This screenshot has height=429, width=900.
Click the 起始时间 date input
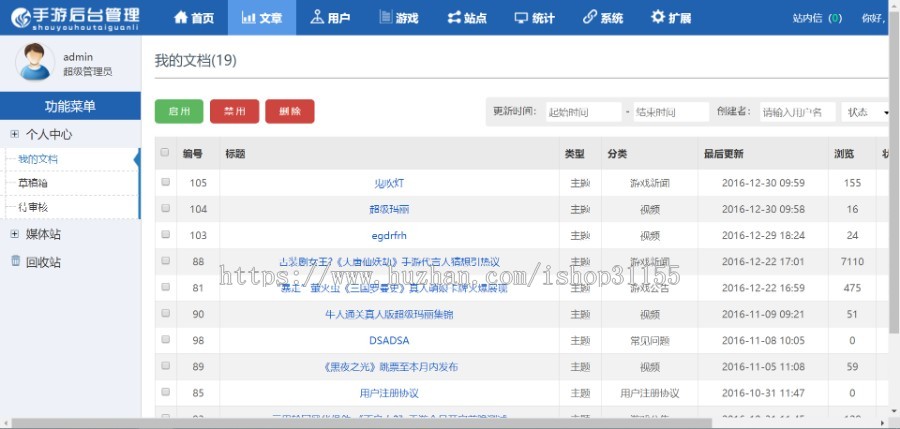pyautogui.click(x=584, y=112)
